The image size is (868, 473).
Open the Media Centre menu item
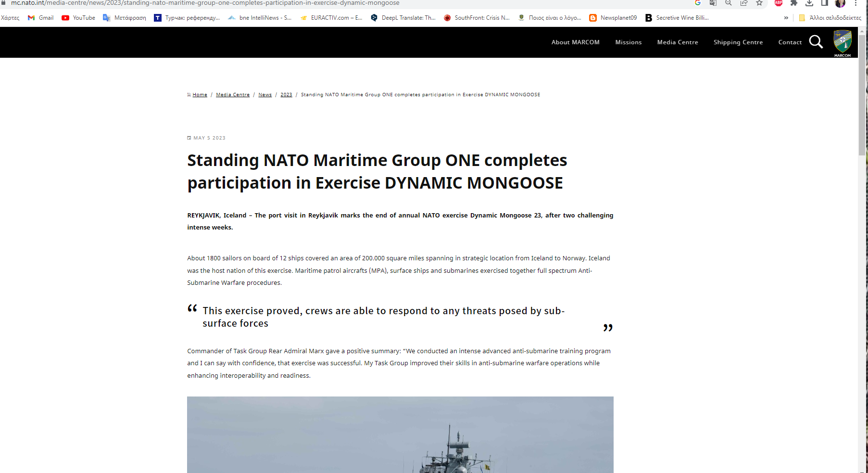[x=677, y=42]
